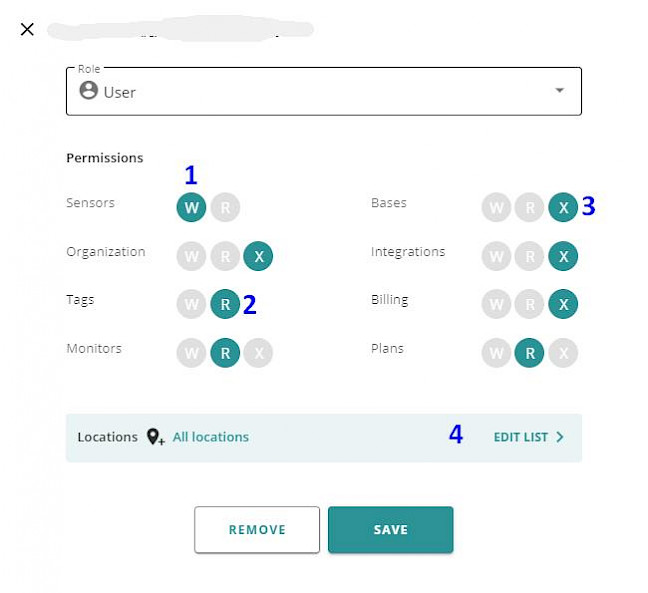This screenshot has width=648, height=593.
Task: Set Tags permission to W (write)
Action: pyautogui.click(x=191, y=304)
